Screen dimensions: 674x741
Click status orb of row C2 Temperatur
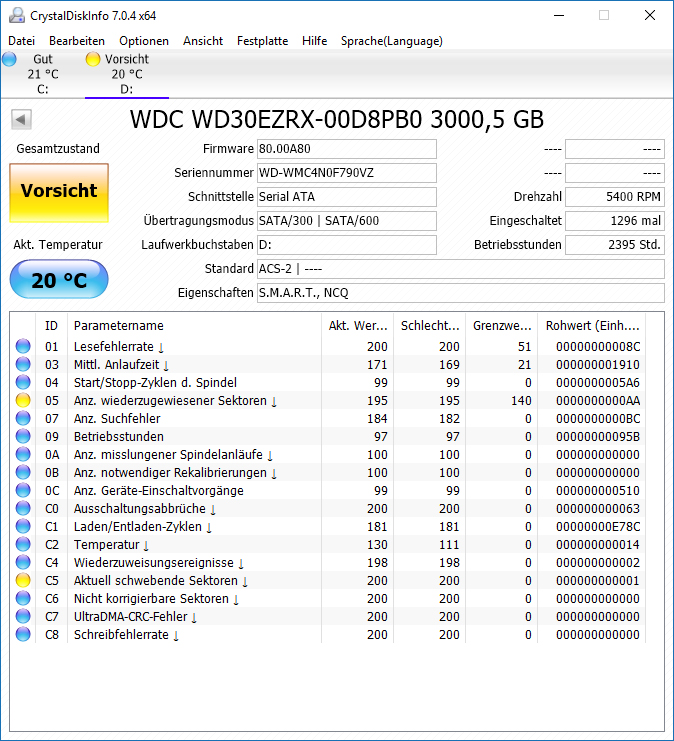pos(23,544)
